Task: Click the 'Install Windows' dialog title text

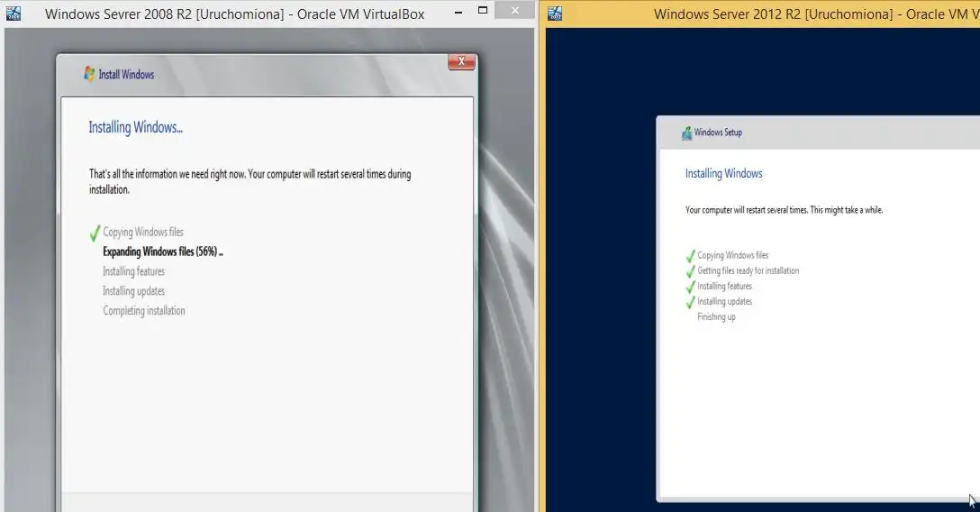Action: [126, 75]
